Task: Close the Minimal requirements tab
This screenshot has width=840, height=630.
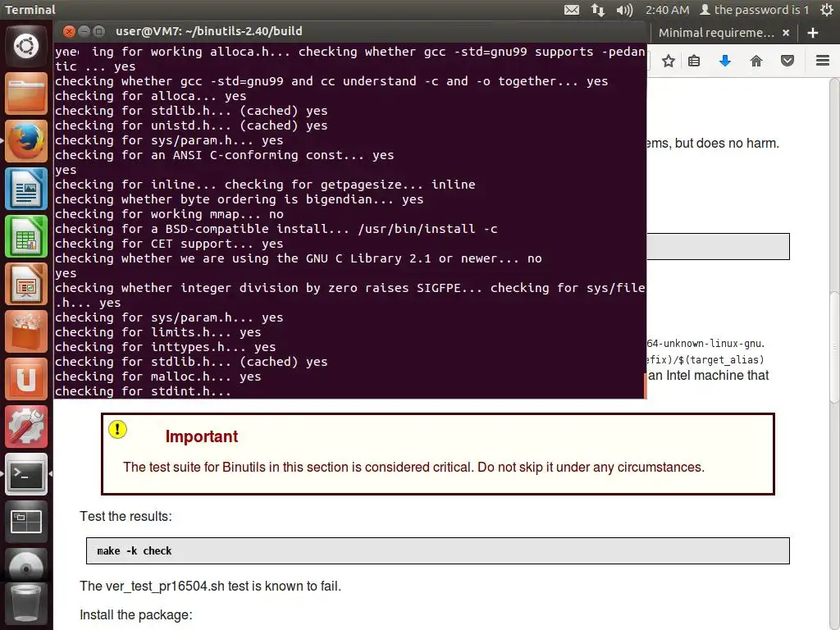Action: pos(786,33)
